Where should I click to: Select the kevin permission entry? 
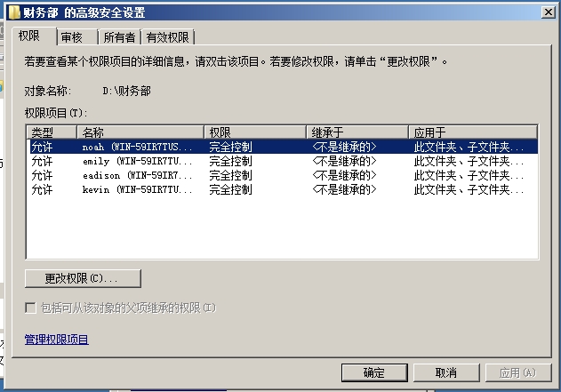283,189
